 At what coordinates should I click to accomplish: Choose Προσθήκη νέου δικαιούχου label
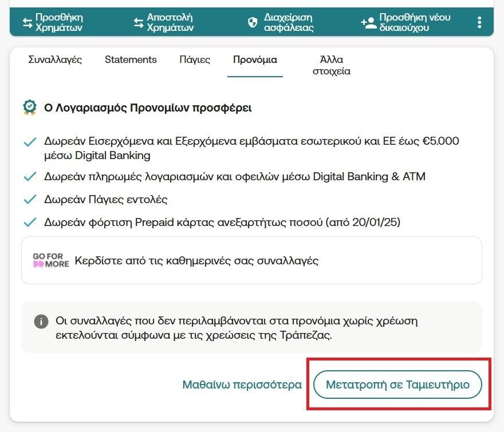pos(415,22)
